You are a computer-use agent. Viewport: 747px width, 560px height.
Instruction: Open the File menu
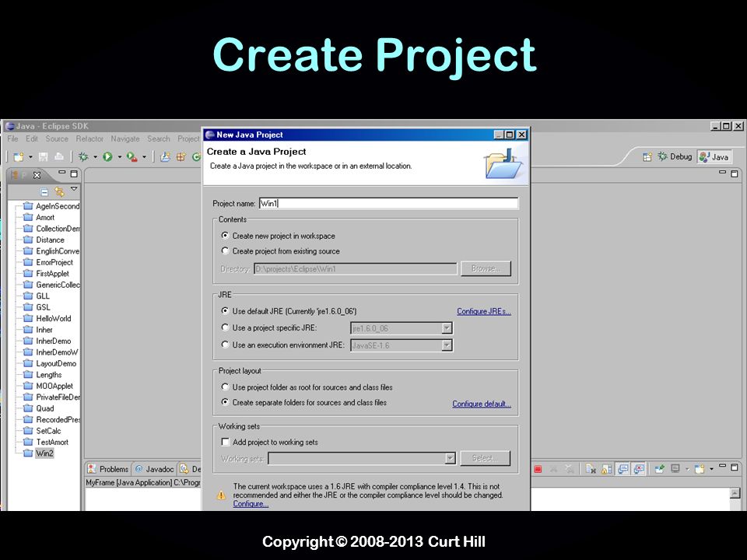(x=13, y=138)
